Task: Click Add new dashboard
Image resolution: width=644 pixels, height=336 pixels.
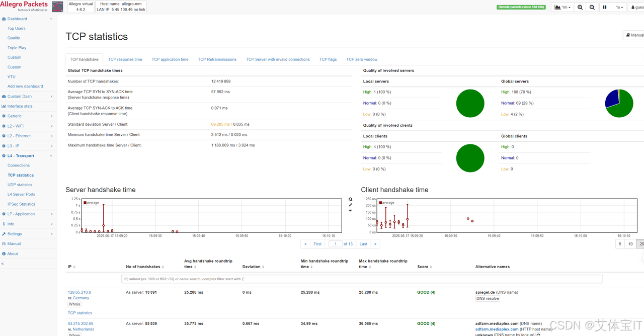Action: [25, 87]
